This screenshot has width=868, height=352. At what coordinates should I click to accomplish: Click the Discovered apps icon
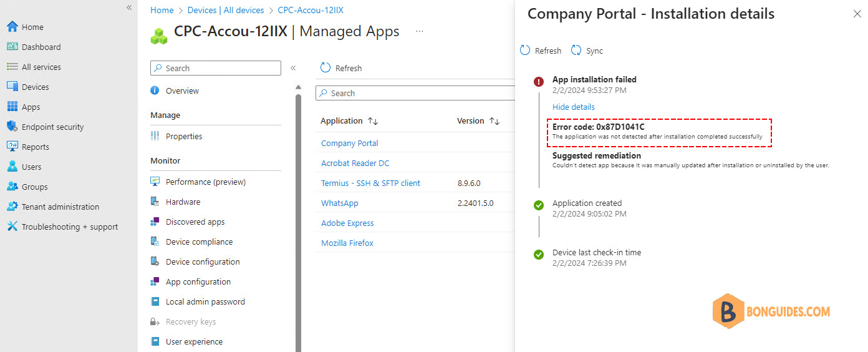pos(155,222)
